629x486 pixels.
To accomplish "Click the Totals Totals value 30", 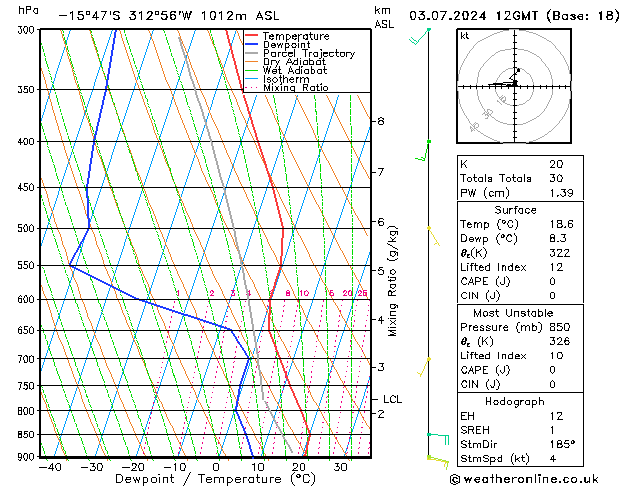I will [556, 178].
